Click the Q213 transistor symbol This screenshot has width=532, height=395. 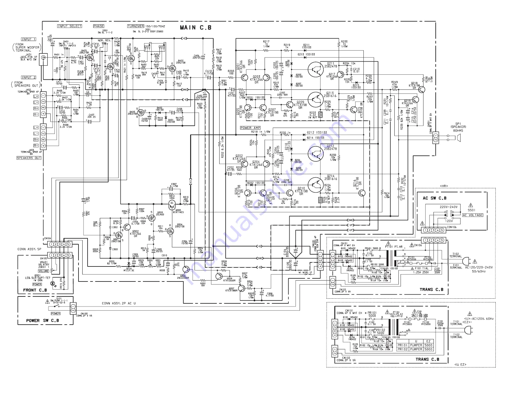tap(315, 99)
